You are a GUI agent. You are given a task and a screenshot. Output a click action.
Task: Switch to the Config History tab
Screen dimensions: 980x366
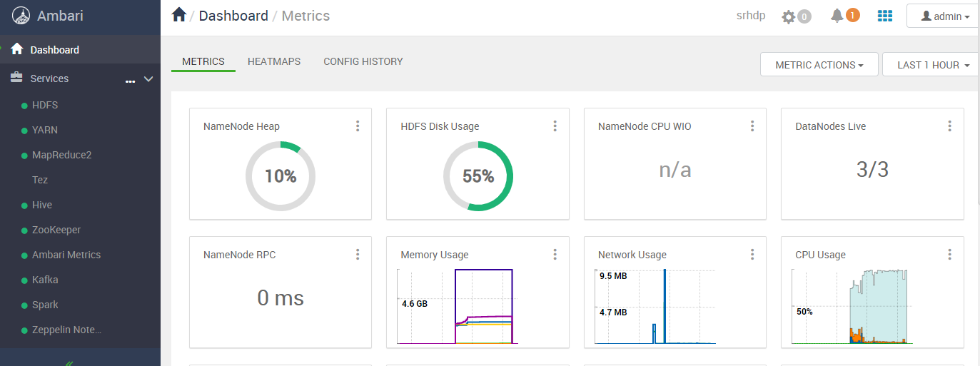363,62
